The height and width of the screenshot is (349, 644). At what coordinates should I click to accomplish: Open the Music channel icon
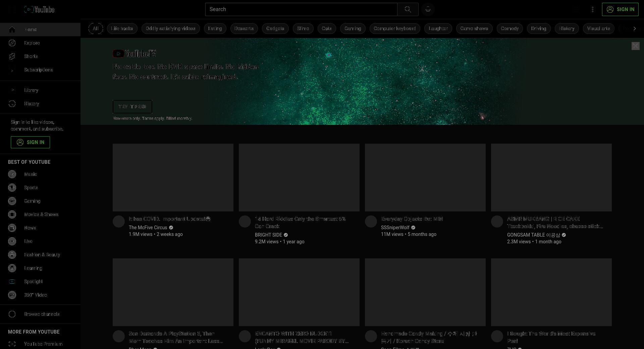tap(12, 174)
